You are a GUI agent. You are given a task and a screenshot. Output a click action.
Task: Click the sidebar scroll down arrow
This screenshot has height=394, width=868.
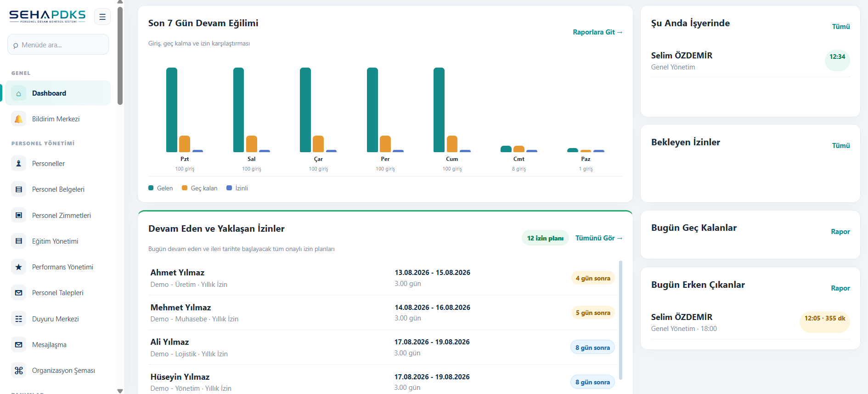(x=120, y=391)
